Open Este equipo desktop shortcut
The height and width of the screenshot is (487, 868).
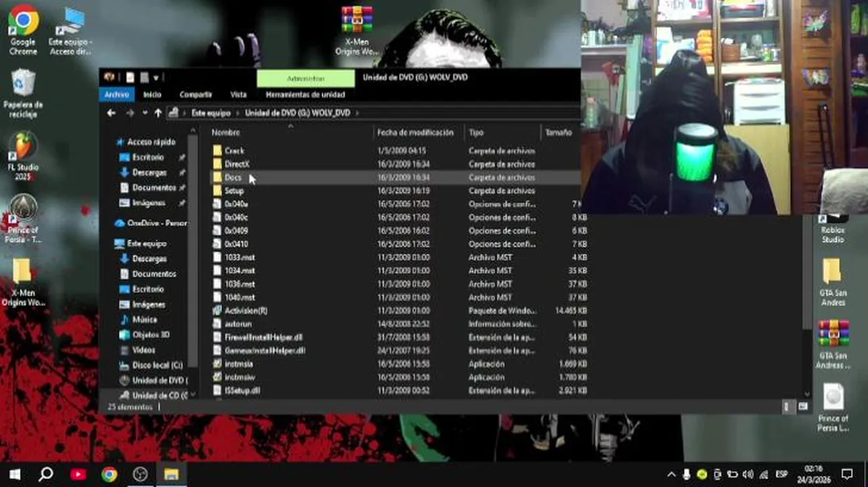[70, 30]
